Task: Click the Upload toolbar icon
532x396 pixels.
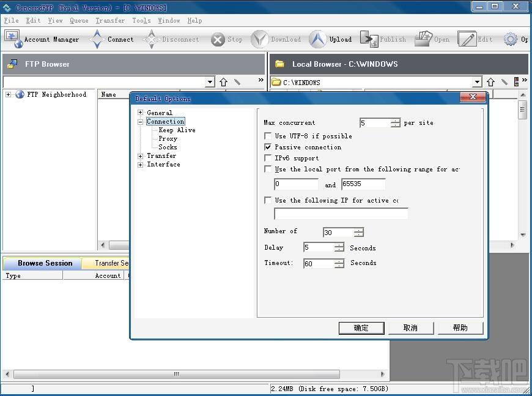Action: (x=317, y=39)
